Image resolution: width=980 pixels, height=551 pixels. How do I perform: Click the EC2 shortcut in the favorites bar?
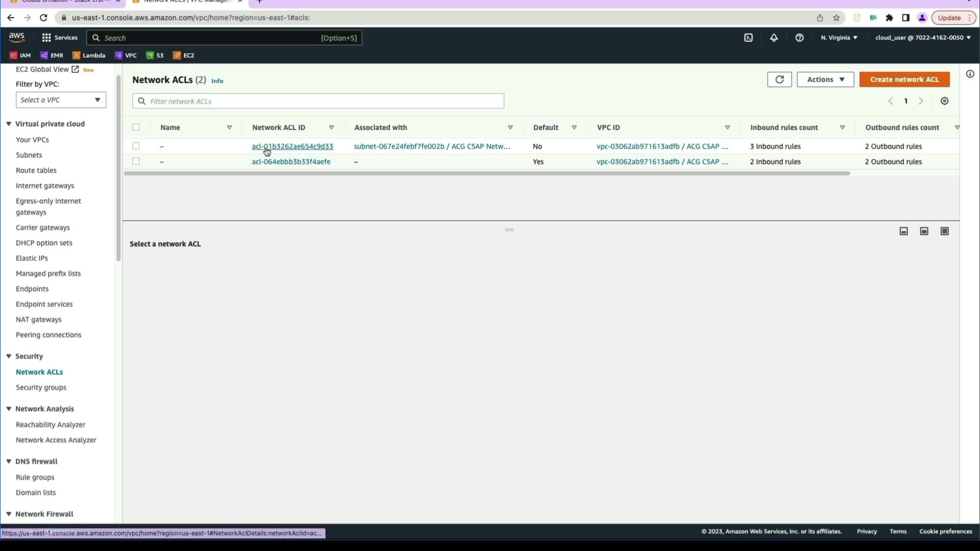point(184,56)
